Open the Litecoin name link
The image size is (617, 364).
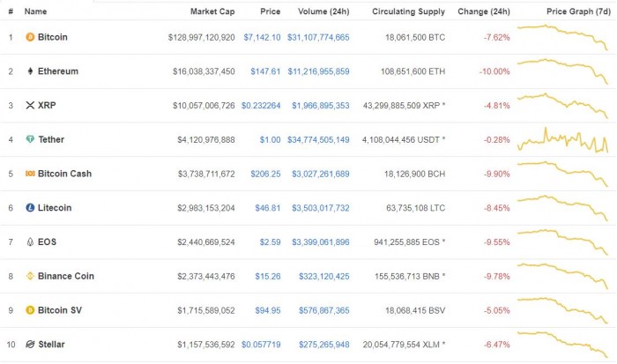[55, 207]
